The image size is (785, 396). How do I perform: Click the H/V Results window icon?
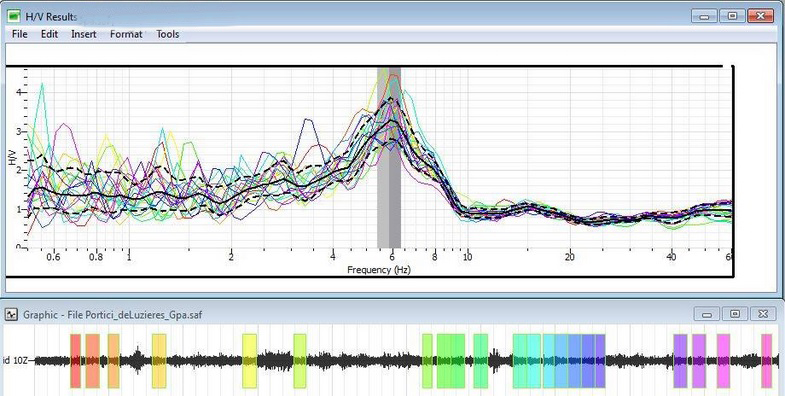point(14,16)
